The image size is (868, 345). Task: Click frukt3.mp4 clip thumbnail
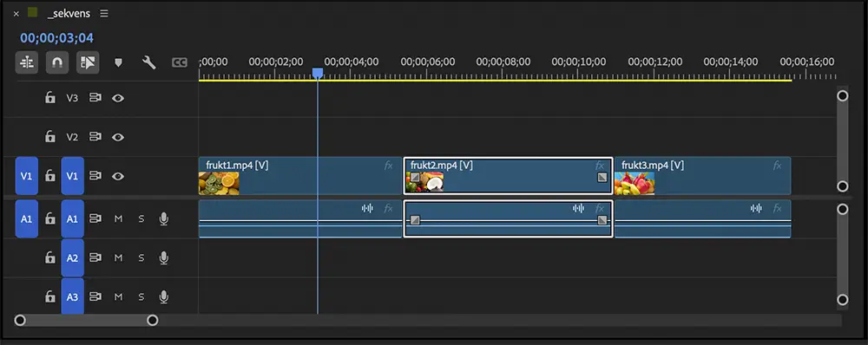coord(635,183)
